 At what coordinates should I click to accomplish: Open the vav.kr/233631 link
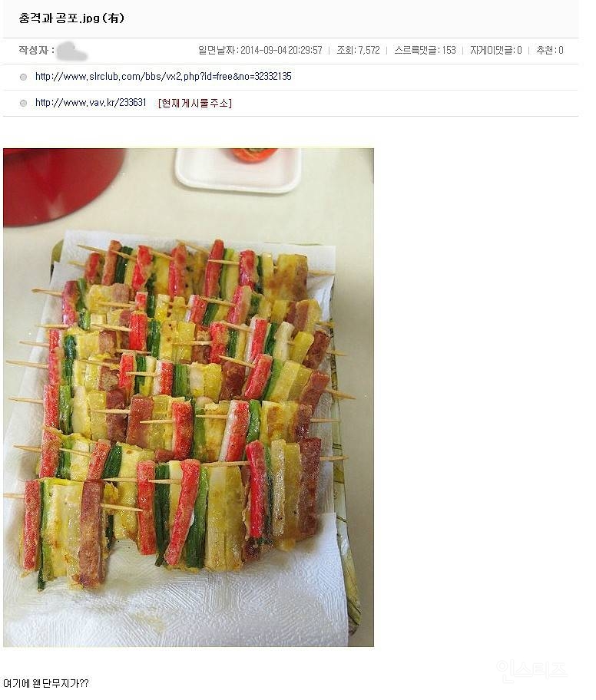pyautogui.click(x=91, y=103)
